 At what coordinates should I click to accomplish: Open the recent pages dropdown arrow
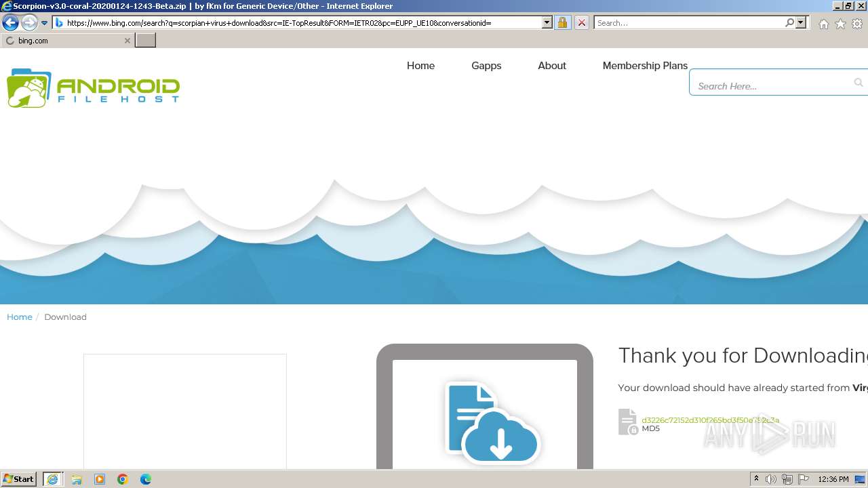point(45,23)
